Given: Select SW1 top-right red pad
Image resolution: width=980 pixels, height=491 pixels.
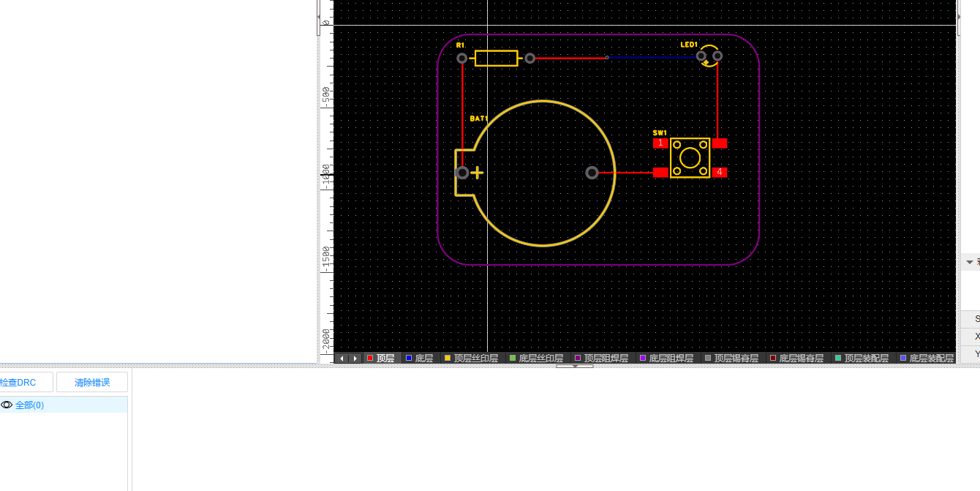Looking at the screenshot, I should click(x=720, y=143).
